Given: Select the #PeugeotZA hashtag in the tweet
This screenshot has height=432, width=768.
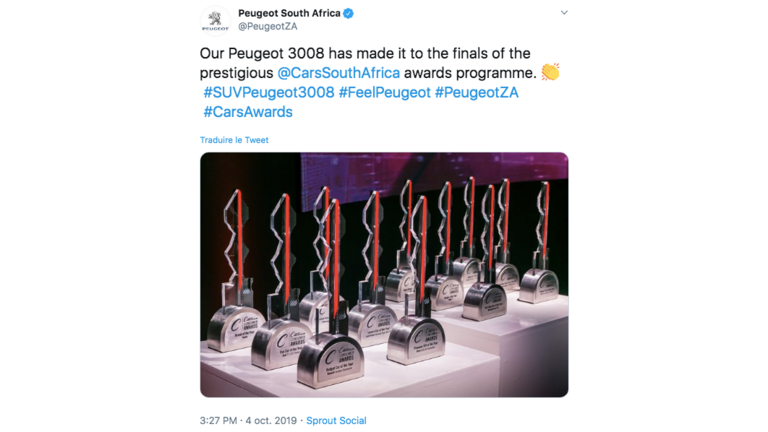Looking at the screenshot, I should pyautogui.click(x=477, y=92).
